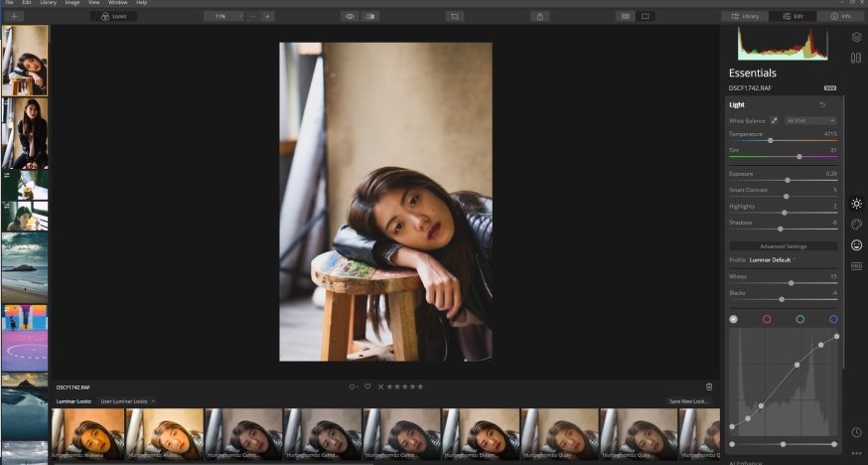Select the Essentials sun icon
The image size is (868, 465).
coord(856,203)
